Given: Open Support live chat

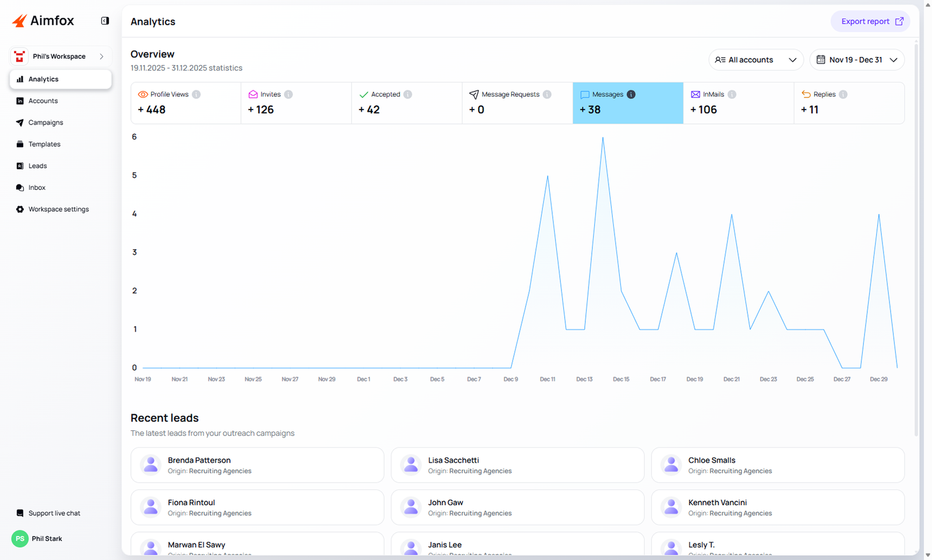Looking at the screenshot, I should click(54, 513).
